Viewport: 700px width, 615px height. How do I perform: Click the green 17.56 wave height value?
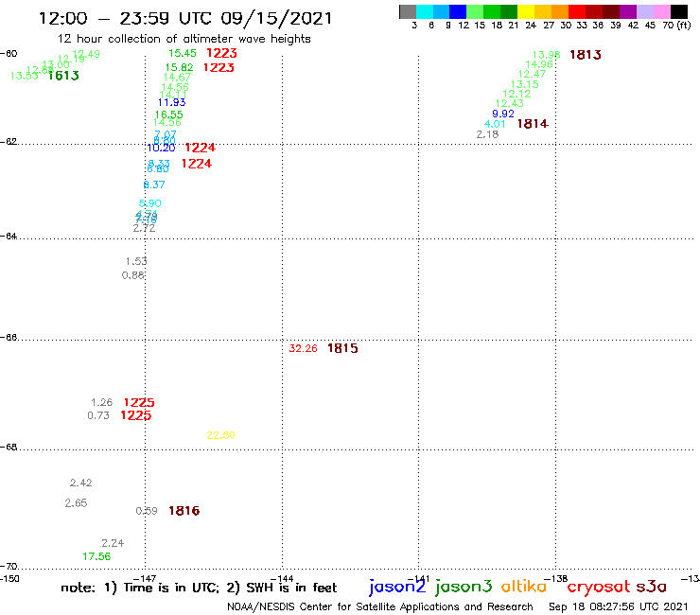pos(96,556)
